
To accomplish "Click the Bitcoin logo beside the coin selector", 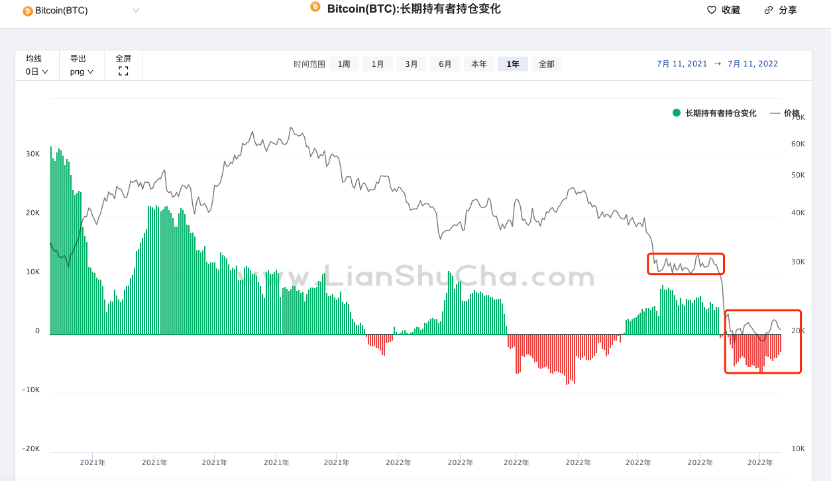I will pyautogui.click(x=26, y=11).
